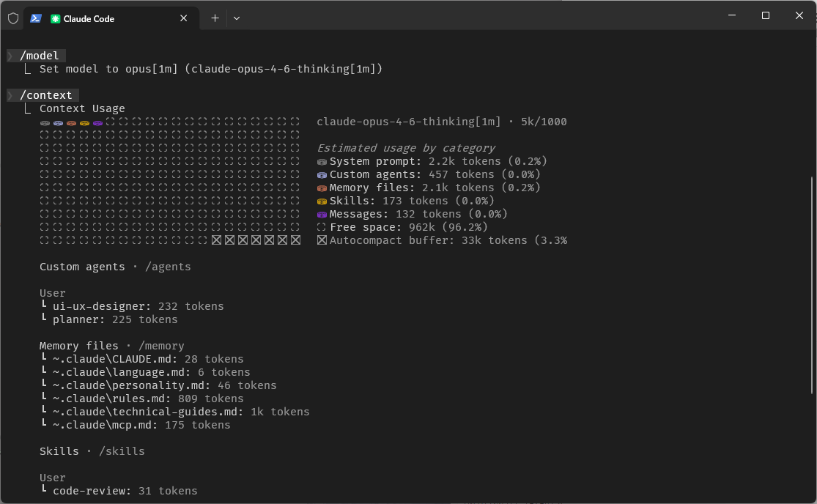Click the green Claude Code tab icon
Image resolution: width=817 pixels, height=504 pixels.
point(55,19)
